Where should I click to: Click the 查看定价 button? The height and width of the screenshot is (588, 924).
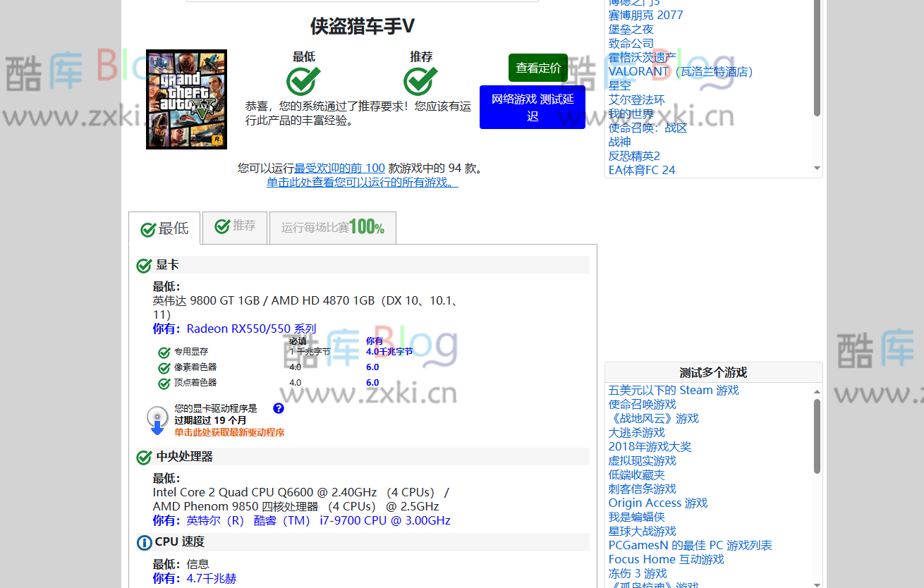538,67
